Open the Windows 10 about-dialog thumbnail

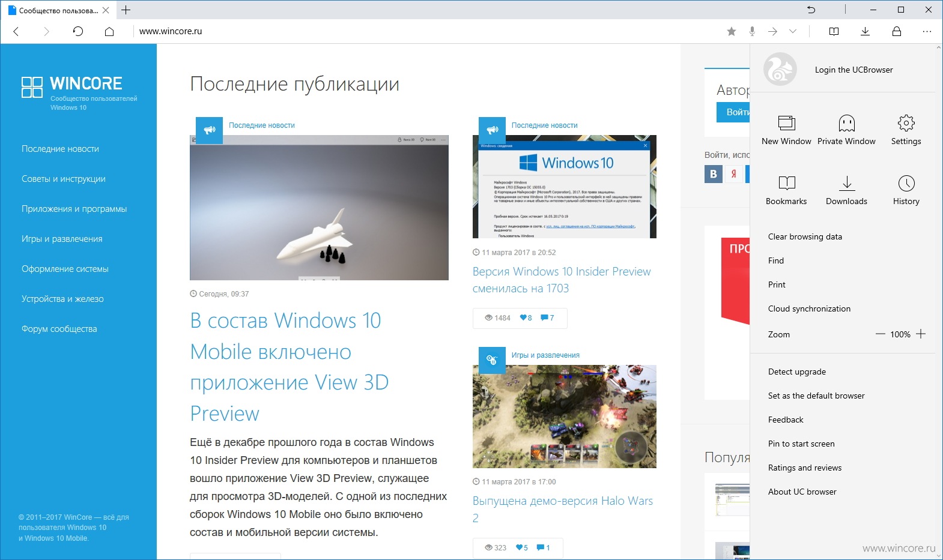tap(565, 187)
